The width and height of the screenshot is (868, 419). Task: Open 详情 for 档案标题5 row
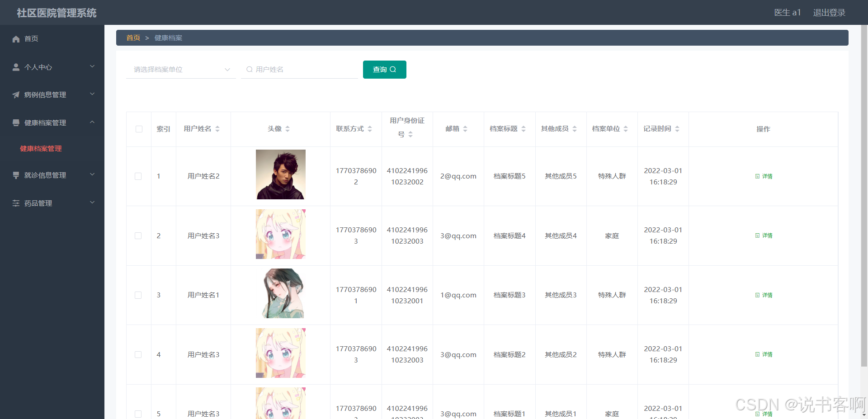click(x=764, y=176)
